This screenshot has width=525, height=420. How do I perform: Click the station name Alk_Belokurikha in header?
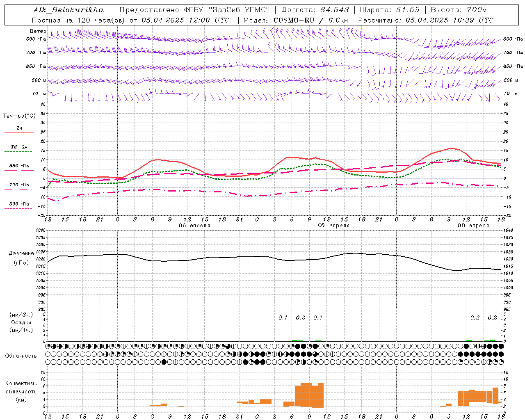click(68, 9)
